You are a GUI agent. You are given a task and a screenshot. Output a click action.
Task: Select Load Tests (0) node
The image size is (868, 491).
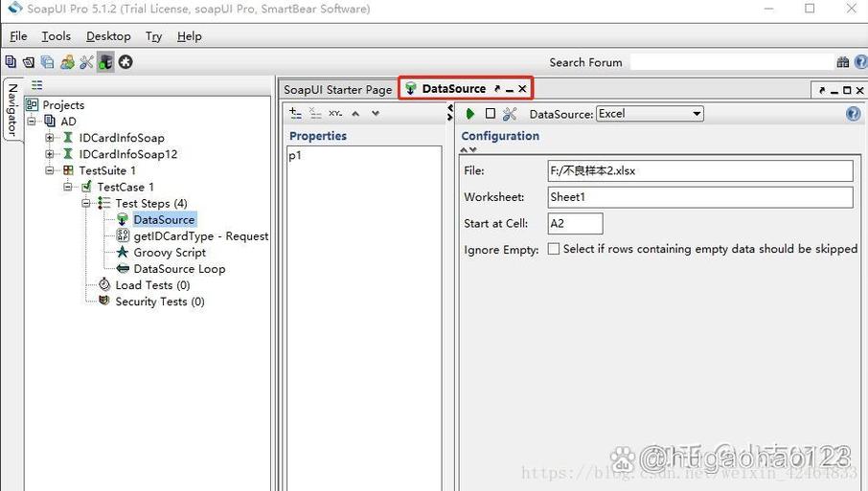[152, 285]
